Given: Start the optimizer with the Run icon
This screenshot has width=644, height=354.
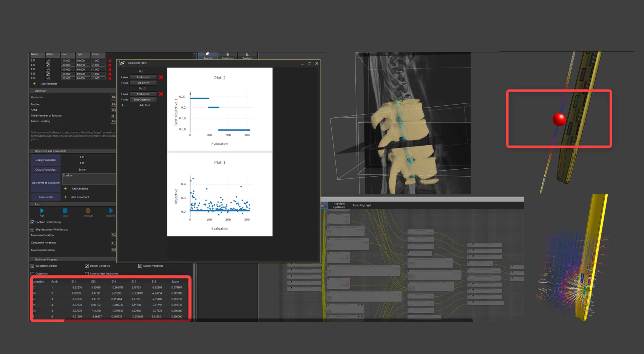Looking at the screenshot, I should (42, 211).
